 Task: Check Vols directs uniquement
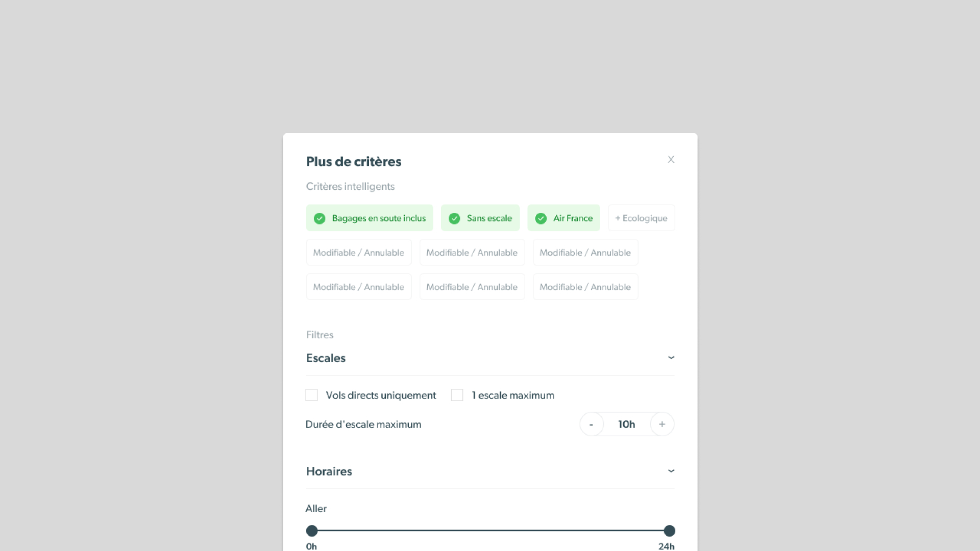tap(311, 395)
